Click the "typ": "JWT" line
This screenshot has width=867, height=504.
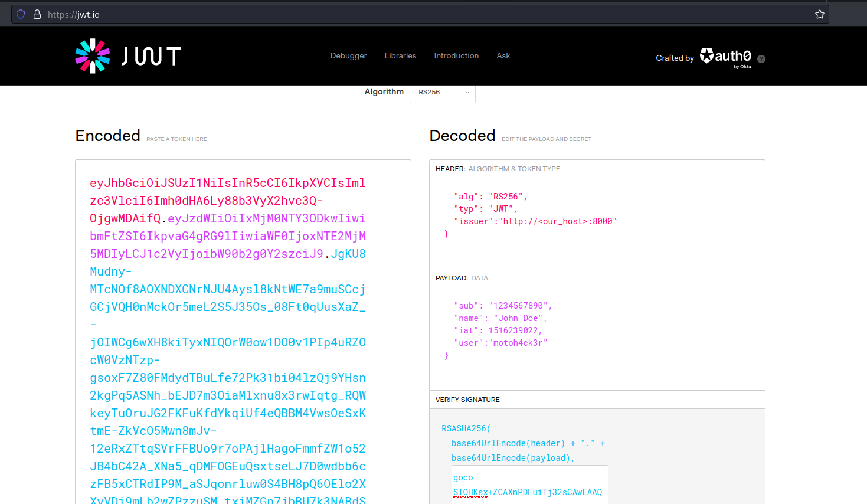point(486,209)
